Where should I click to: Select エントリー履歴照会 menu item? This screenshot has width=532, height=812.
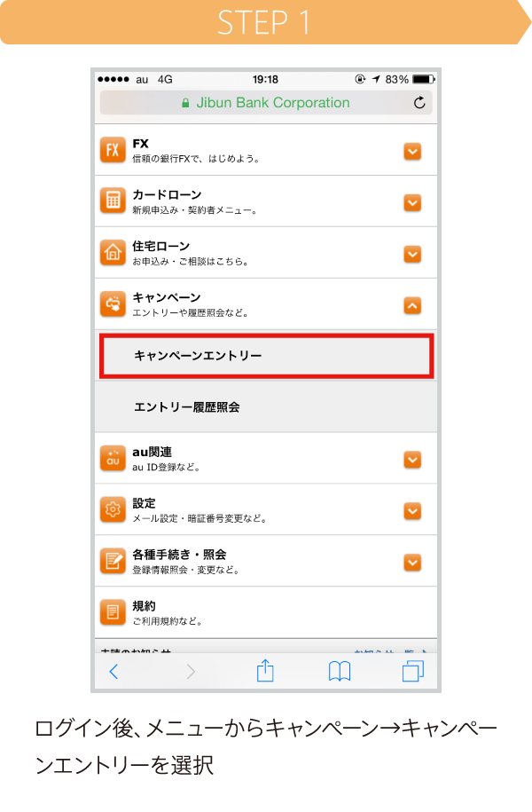(266, 407)
